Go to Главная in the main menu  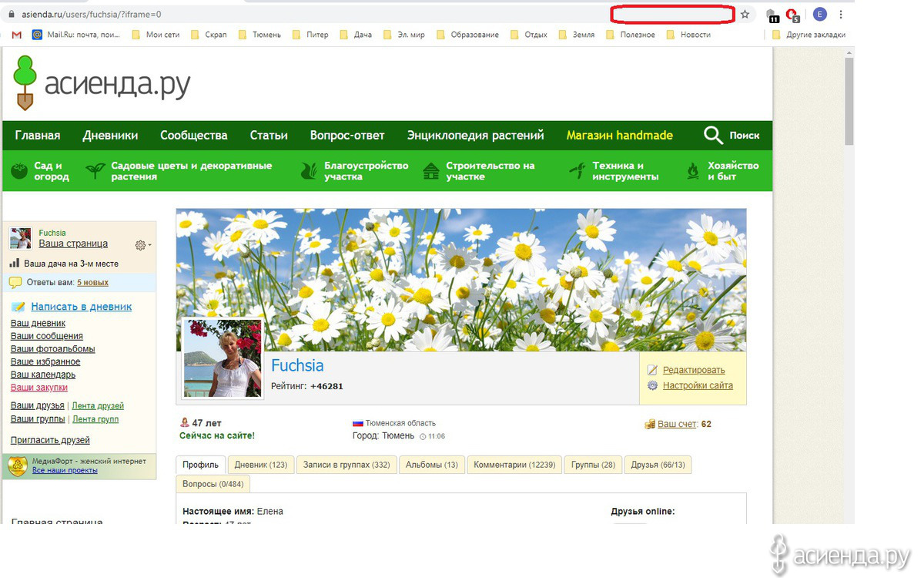[38, 136]
